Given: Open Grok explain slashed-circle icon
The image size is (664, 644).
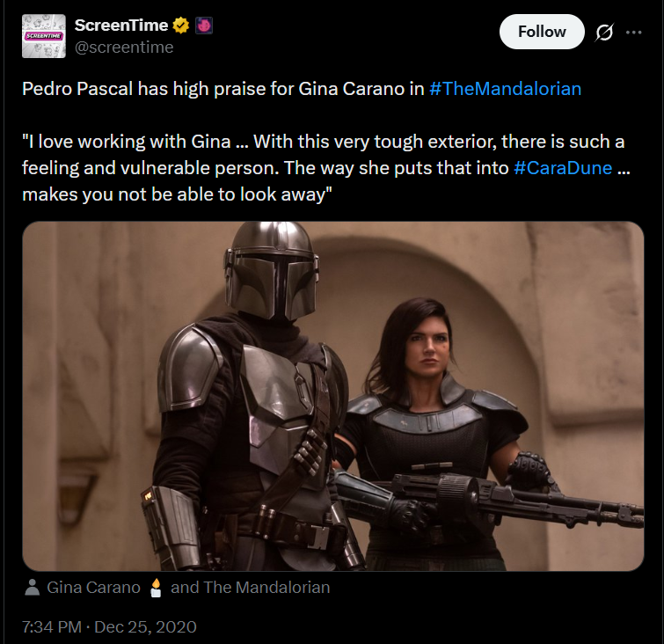Looking at the screenshot, I should coord(604,33).
